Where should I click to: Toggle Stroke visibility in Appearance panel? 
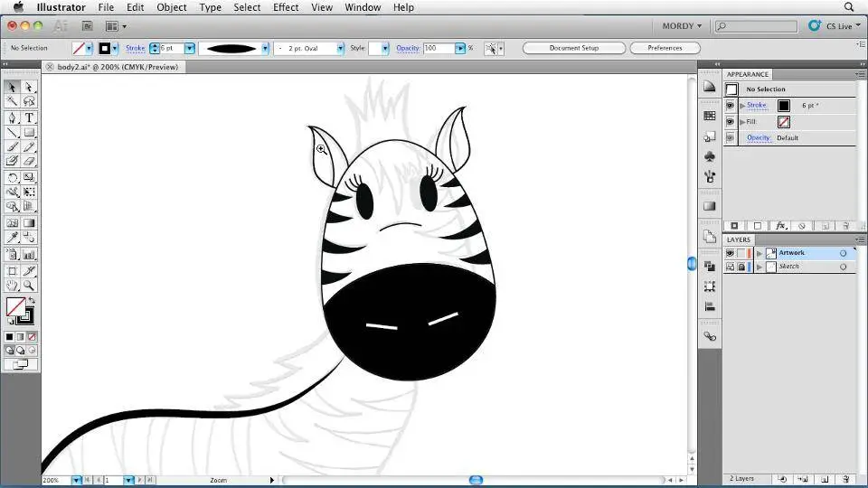(x=731, y=106)
